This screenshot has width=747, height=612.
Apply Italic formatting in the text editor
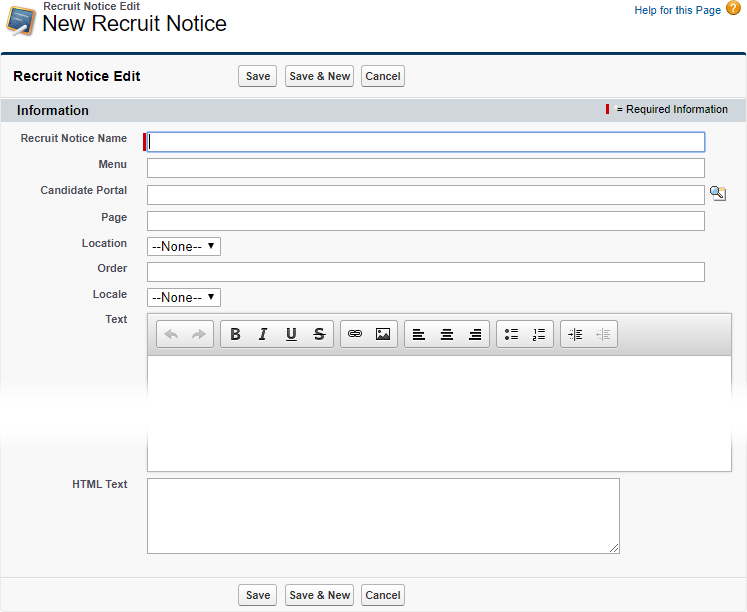[263, 334]
